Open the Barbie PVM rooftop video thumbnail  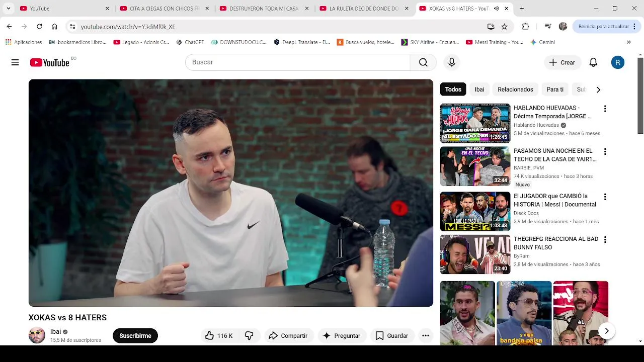coord(475,166)
